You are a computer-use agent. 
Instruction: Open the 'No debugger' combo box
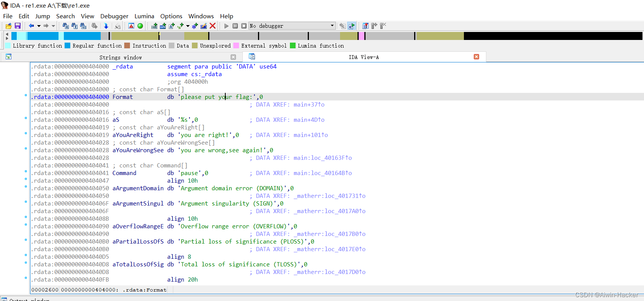click(x=292, y=26)
